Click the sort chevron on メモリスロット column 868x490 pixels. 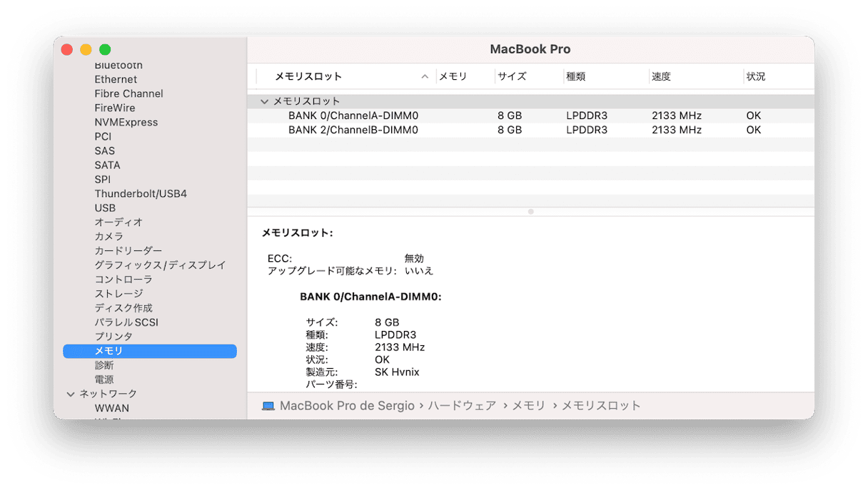(x=425, y=76)
